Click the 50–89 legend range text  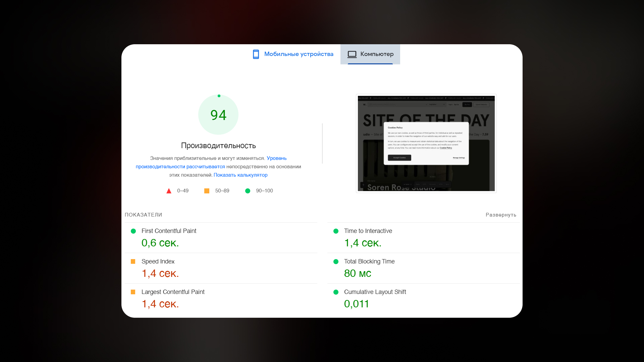pos(222,191)
